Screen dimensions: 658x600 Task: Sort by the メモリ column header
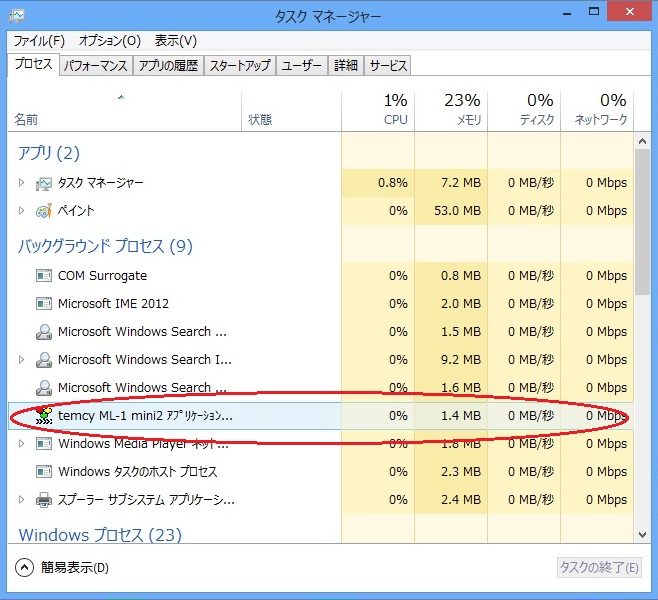coord(451,111)
